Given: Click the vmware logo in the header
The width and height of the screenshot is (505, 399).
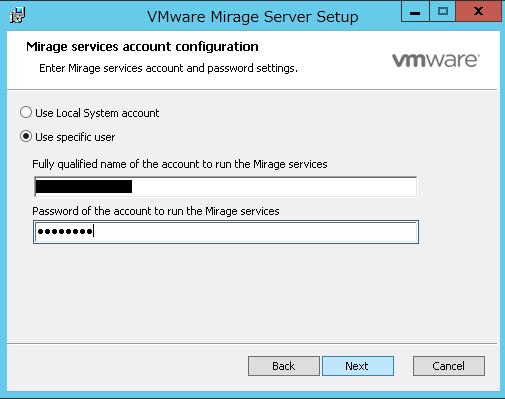Looking at the screenshot, I should click(x=436, y=60).
